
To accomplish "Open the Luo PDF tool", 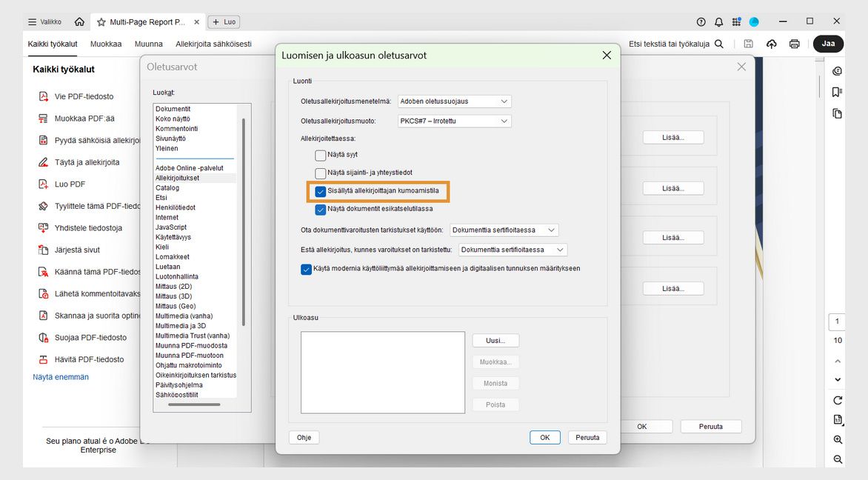I will click(x=61, y=184).
